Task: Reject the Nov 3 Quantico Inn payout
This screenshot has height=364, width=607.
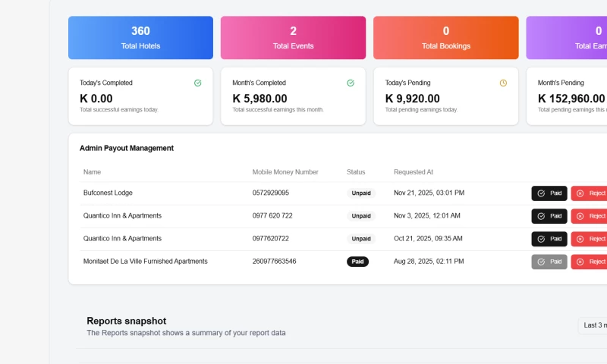Action: (x=589, y=216)
